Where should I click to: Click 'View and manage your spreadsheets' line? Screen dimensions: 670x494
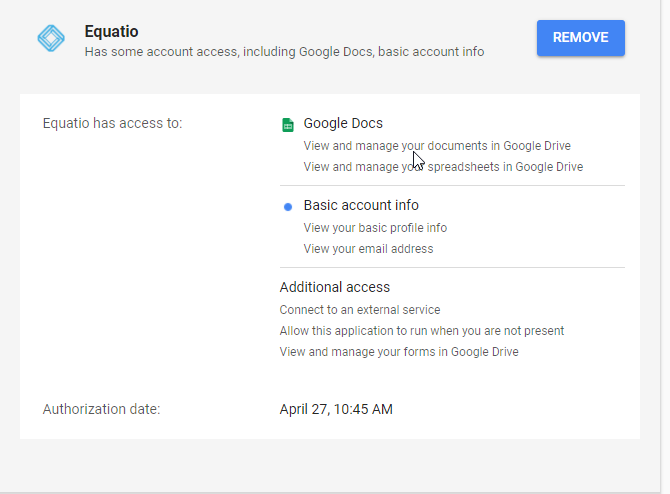[x=443, y=167]
